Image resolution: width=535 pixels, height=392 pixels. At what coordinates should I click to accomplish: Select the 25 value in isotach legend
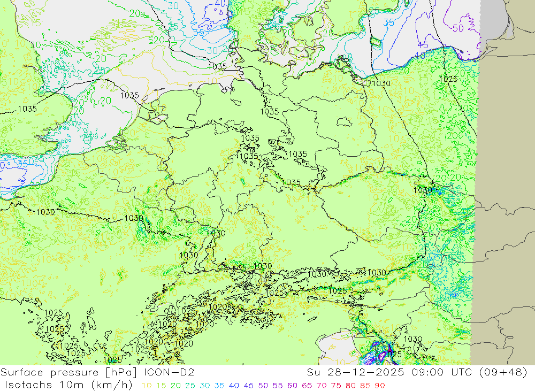190,386
